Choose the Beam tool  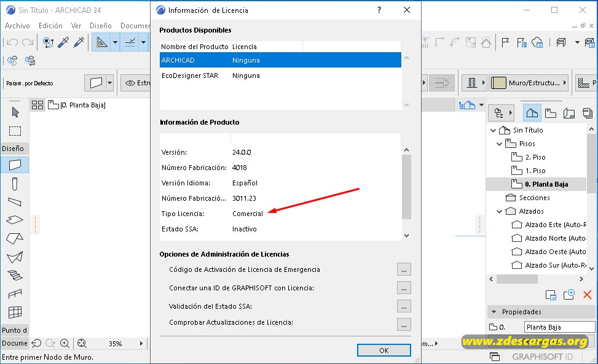click(15, 202)
